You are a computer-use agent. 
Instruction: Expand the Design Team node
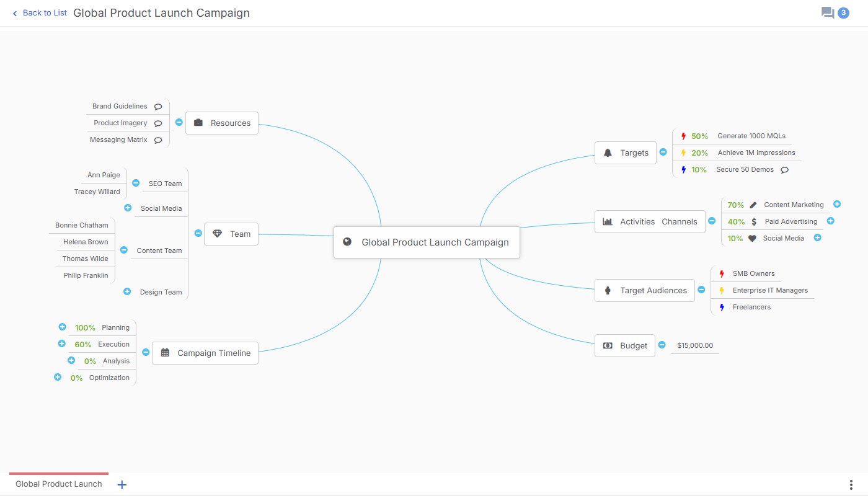coord(127,291)
